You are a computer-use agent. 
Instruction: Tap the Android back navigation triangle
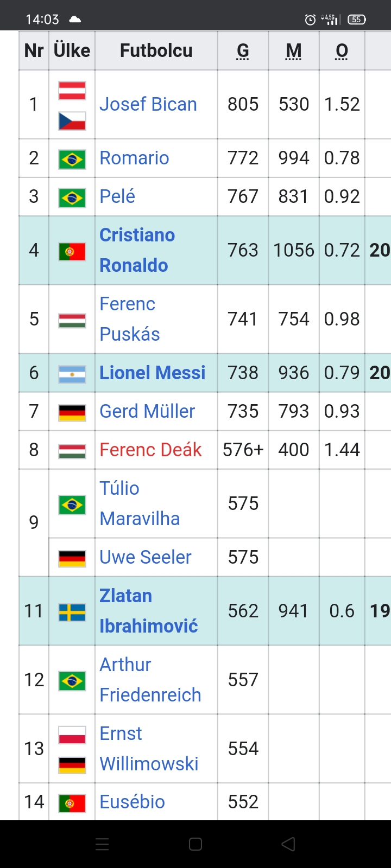coord(288,844)
